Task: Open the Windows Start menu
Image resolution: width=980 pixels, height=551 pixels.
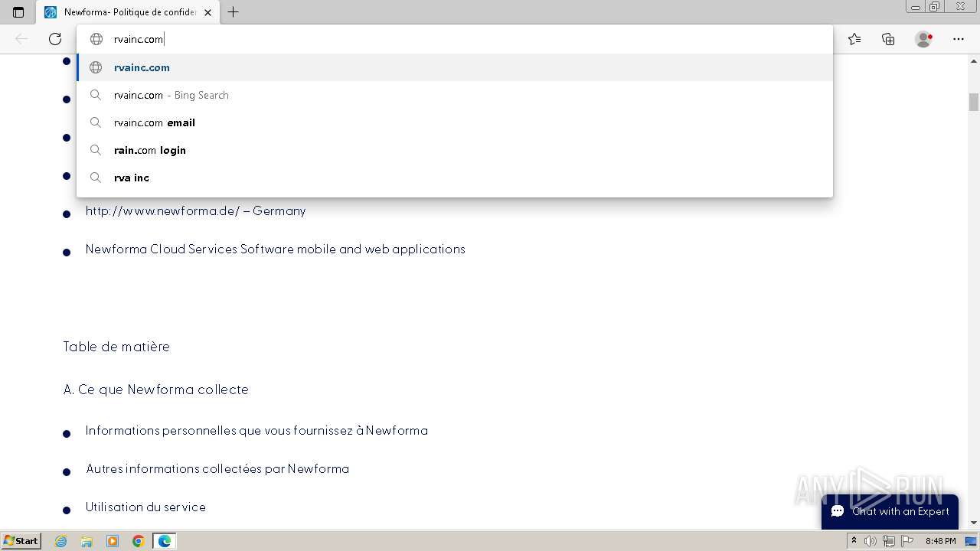Action: (21, 541)
